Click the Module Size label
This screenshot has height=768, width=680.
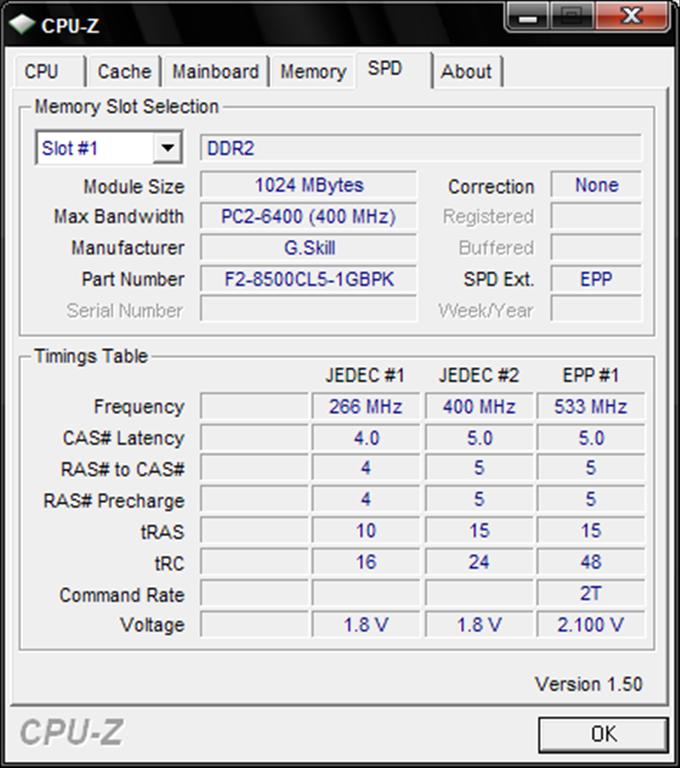[134, 187]
